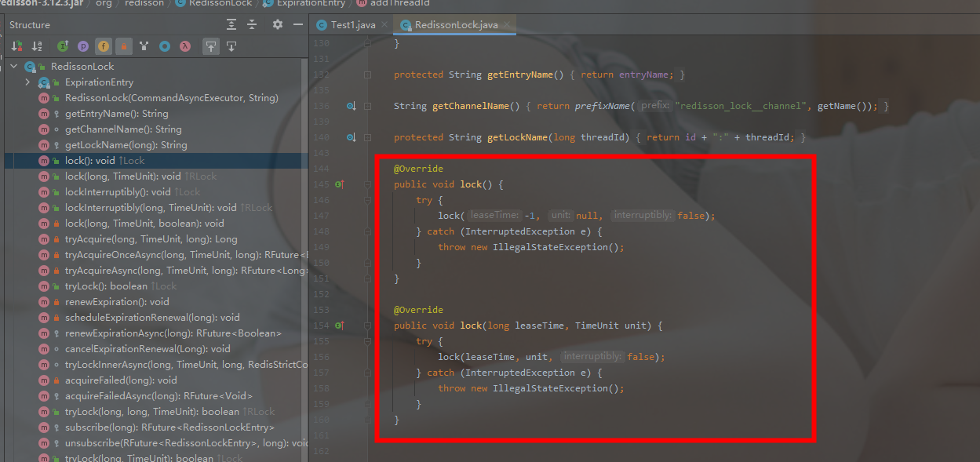This screenshot has width=980, height=462.
Task: Select lock(): void row in Structure
Action: pos(156,161)
